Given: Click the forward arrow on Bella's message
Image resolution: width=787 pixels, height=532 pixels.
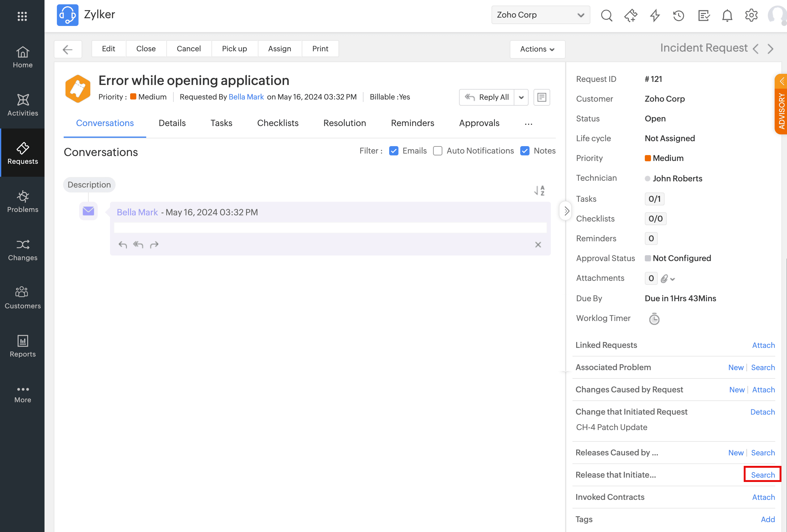Looking at the screenshot, I should 154,244.
